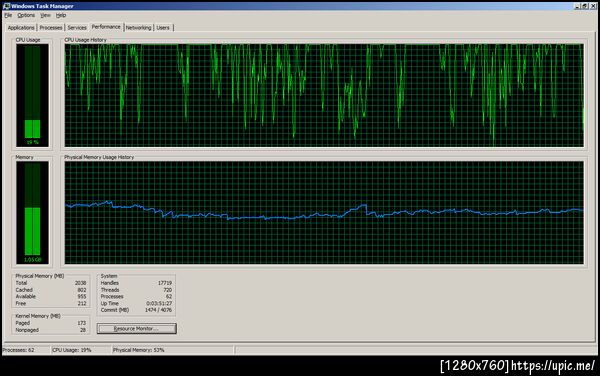Click the System group label
Viewport: 600px width, 376px height.
click(109, 276)
